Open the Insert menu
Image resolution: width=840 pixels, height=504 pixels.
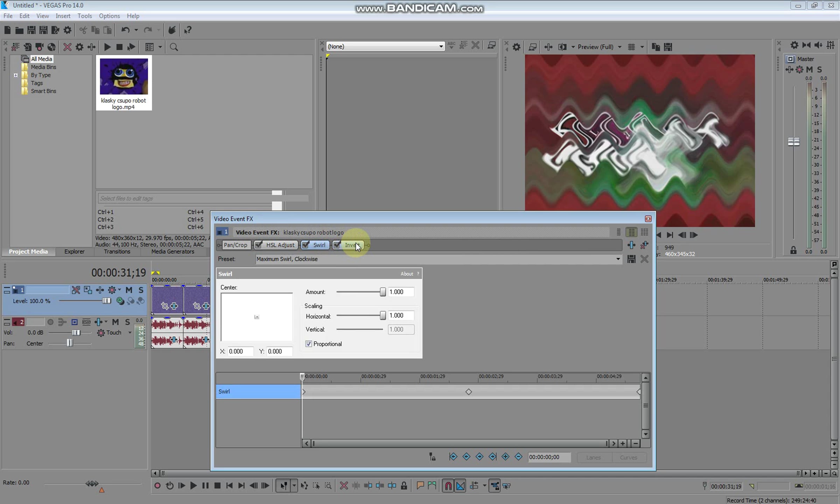[63, 16]
